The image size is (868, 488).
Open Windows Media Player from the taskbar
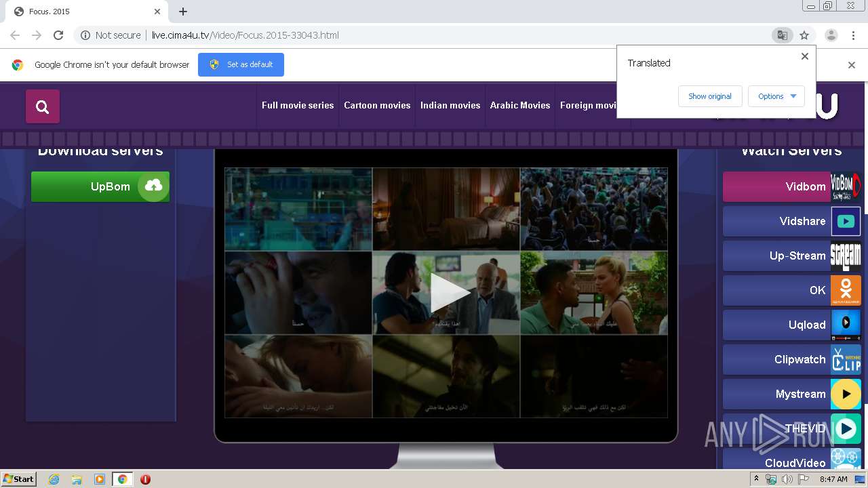pos(100,479)
